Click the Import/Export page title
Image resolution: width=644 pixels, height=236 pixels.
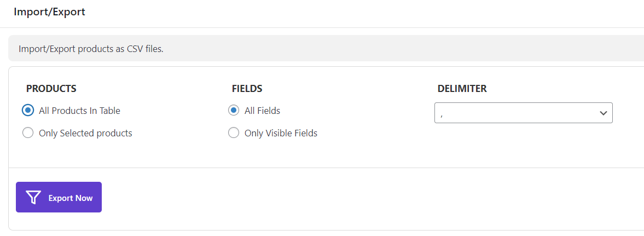pos(49,11)
